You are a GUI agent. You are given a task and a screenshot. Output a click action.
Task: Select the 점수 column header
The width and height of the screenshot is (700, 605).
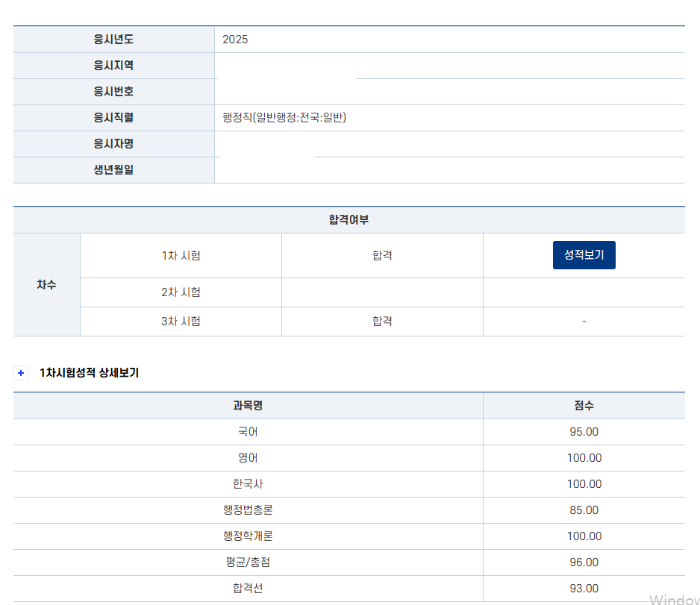584,406
